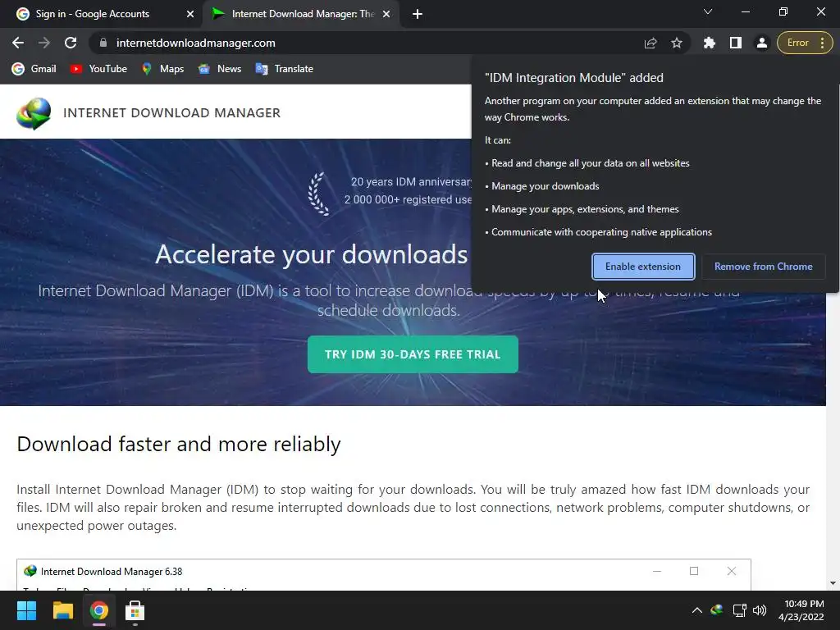840x630 pixels.
Task: Click Internet Download Manager 6.38 screenshot title
Action: coord(112,572)
